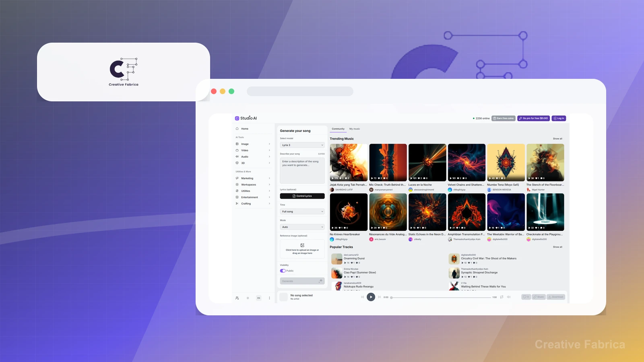644x362 pixels.
Task: Click the Workspaces grid icon in sidebar
Action: tap(237, 185)
